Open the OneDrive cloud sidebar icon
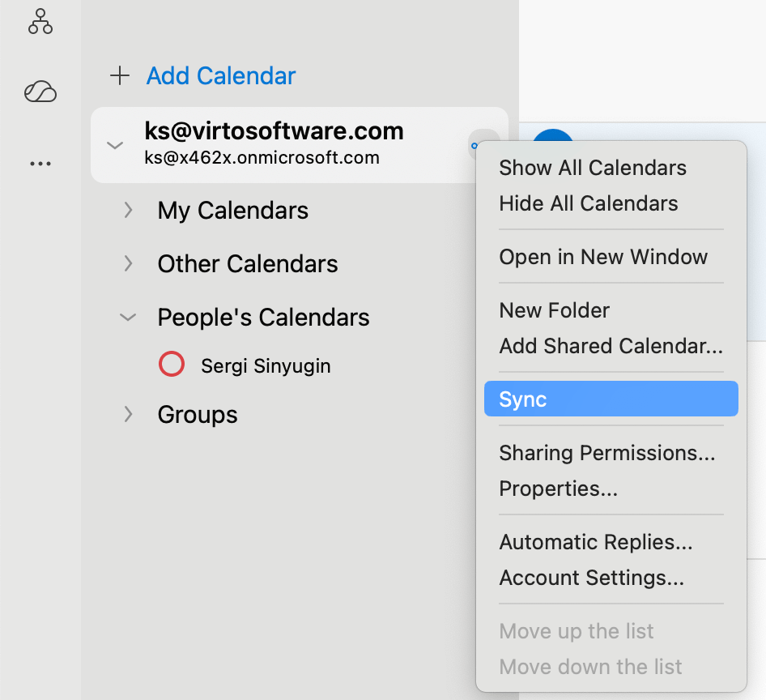 tap(40, 92)
